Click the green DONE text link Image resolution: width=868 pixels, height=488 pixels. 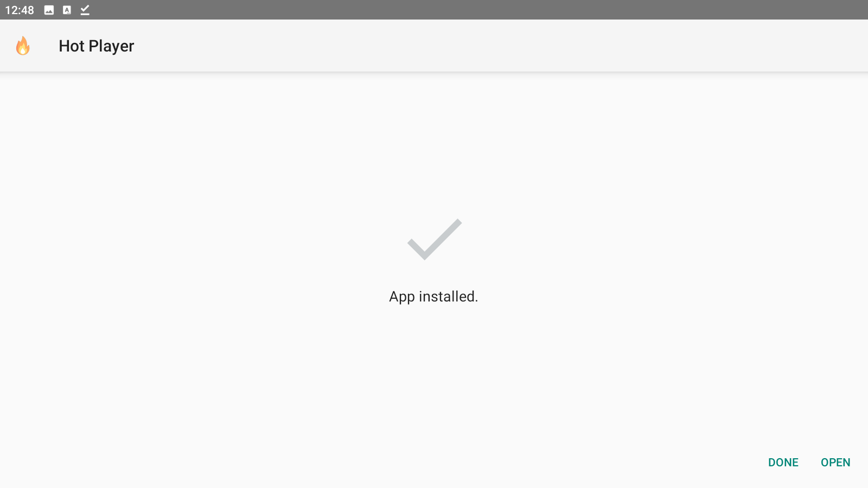[783, 463]
